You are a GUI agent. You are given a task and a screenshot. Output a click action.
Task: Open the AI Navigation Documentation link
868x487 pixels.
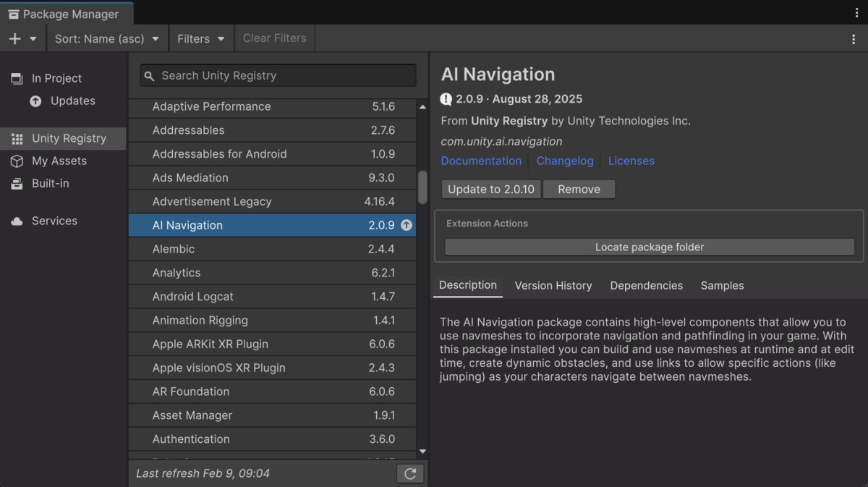coord(481,161)
